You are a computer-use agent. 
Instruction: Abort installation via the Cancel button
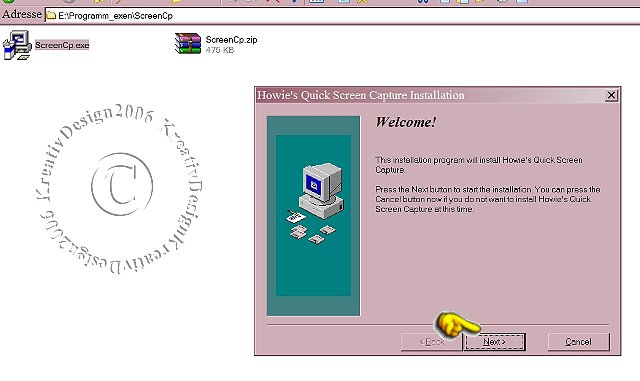(578, 342)
